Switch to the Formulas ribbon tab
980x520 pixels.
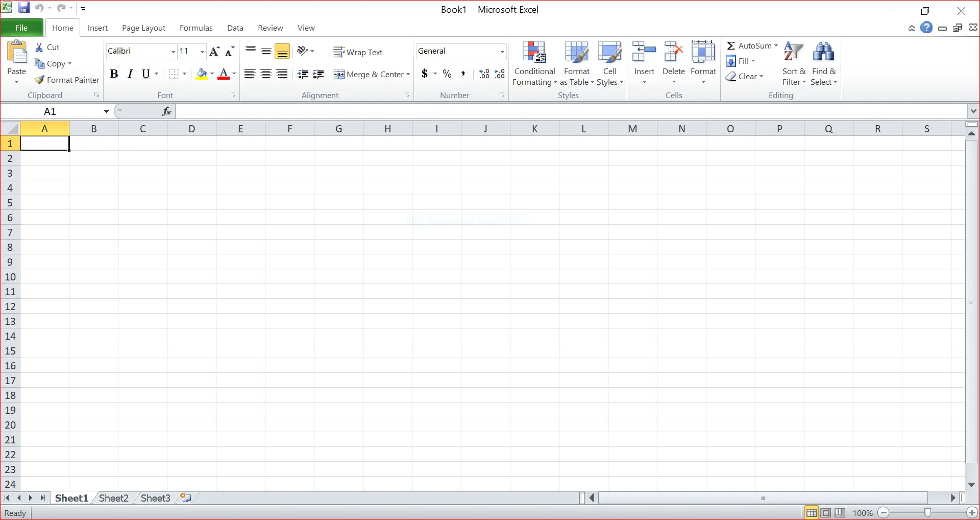pyautogui.click(x=196, y=28)
